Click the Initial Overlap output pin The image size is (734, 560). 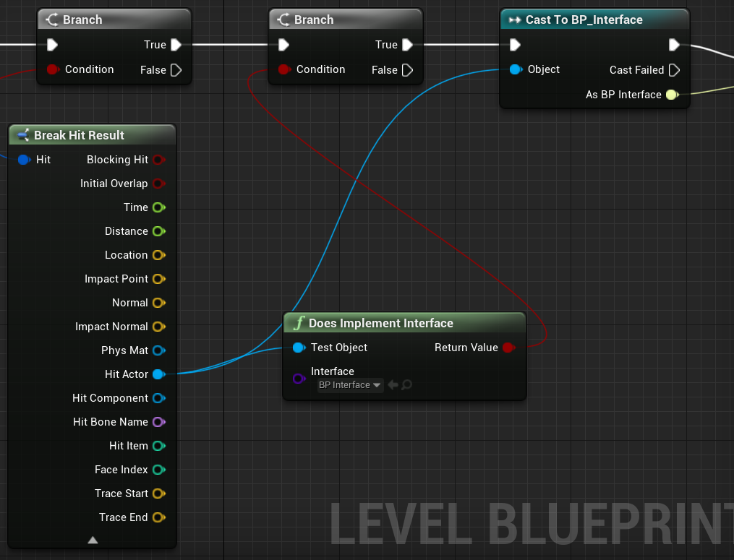(159, 184)
